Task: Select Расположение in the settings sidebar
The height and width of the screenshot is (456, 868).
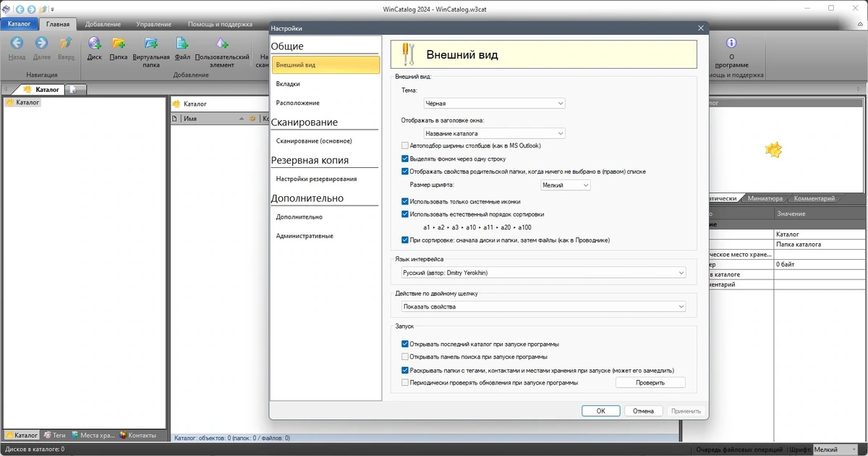Action: click(325, 103)
